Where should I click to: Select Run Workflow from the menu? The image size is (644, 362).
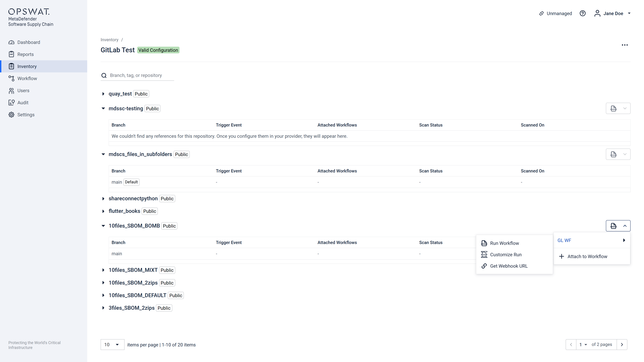pyautogui.click(x=504, y=243)
